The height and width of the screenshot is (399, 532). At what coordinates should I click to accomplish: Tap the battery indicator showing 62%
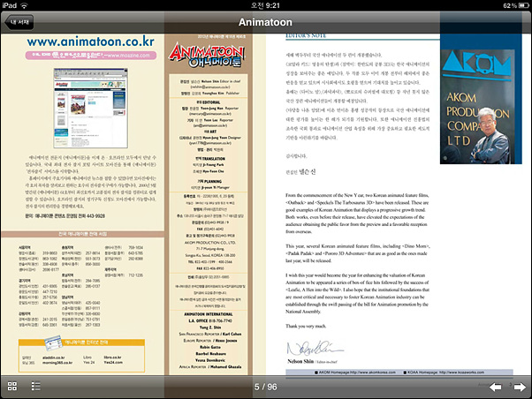516,5
